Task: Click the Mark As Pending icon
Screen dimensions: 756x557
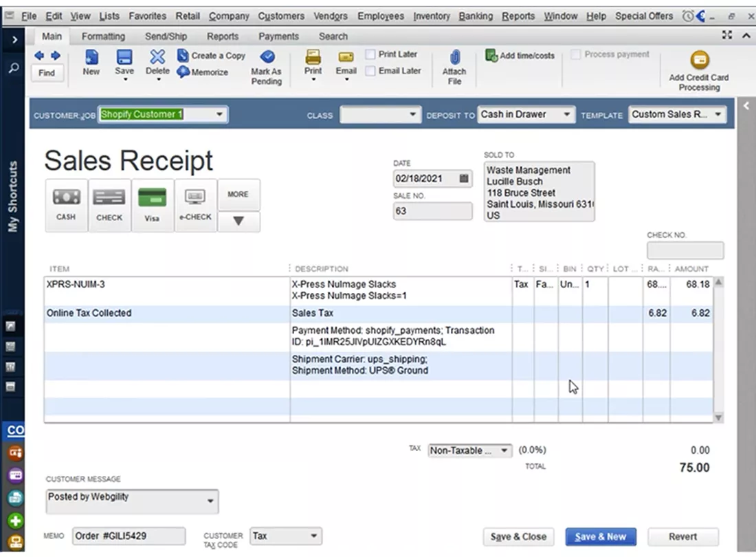Action: pos(266,58)
